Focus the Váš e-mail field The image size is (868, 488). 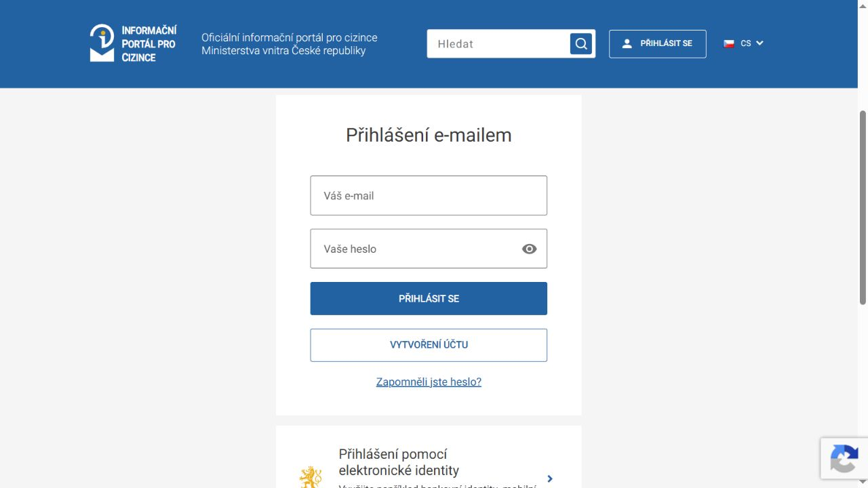(x=429, y=196)
